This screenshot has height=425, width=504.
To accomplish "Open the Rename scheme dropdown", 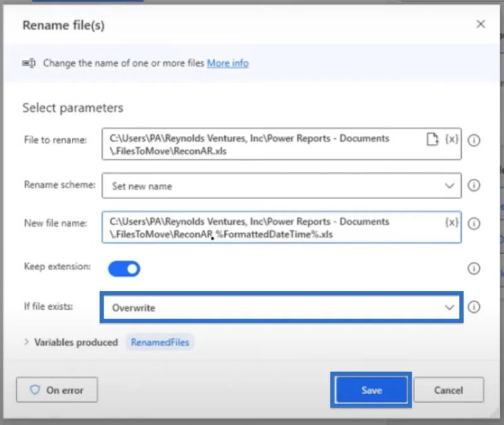I will [282, 186].
